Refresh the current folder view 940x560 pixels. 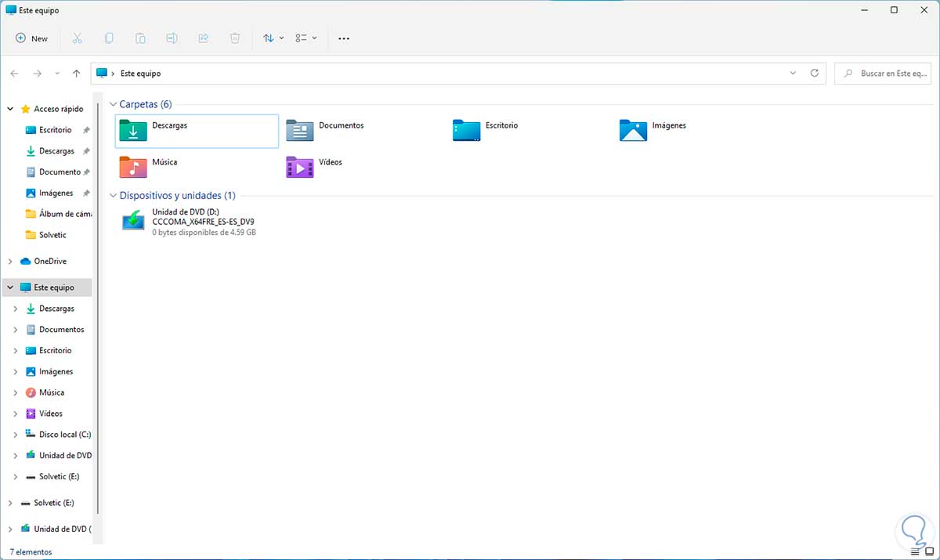815,74
